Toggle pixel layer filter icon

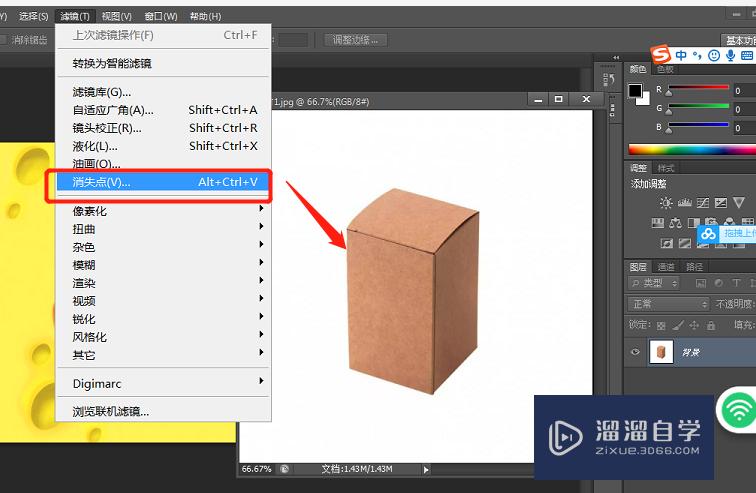tap(701, 283)
